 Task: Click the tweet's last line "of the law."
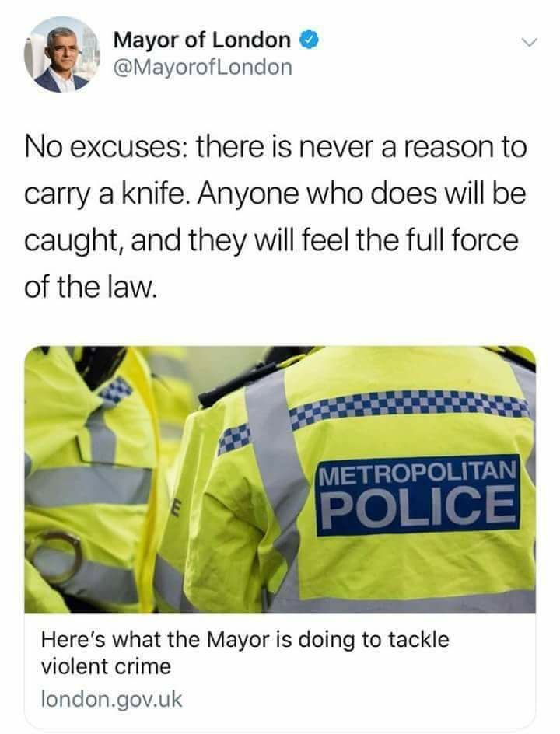point(89,287)
